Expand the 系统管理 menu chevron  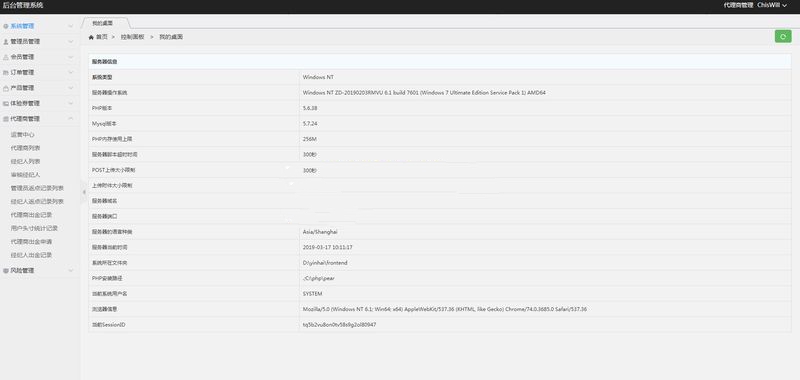tap(71, 26)
